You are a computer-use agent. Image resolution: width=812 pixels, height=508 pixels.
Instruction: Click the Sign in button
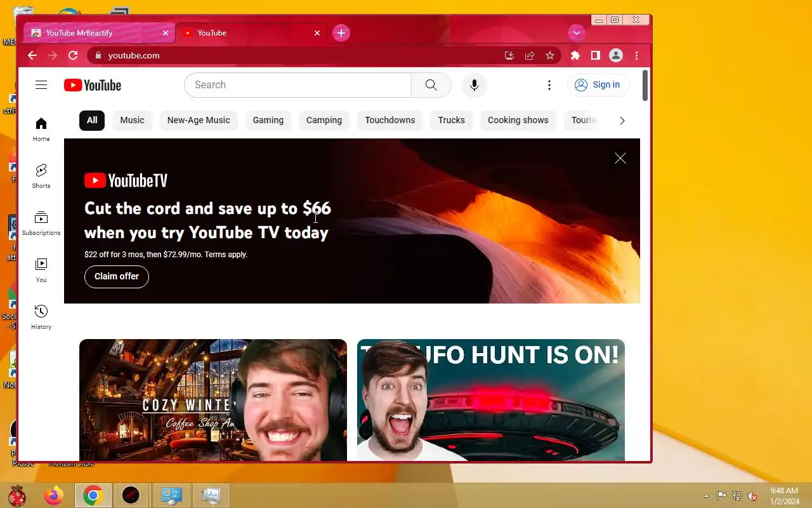(598, 85)
